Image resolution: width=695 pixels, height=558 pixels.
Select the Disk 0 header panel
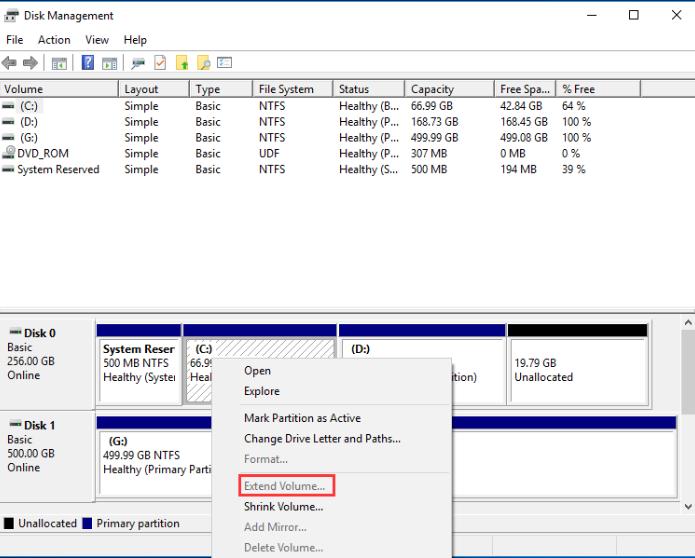[x=47, y=363]
